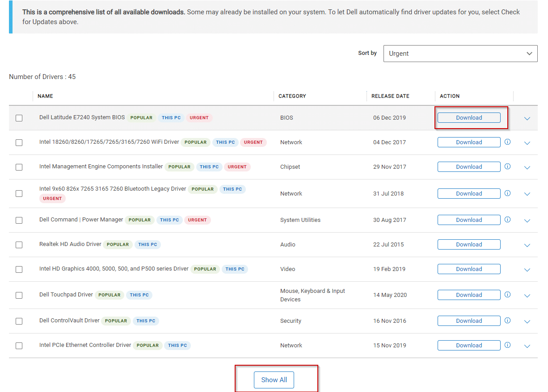Click POPULAR badge on Dell Touchpad Driver row
This screenshot has height=392, width=548.
click(x=110, y=295)
